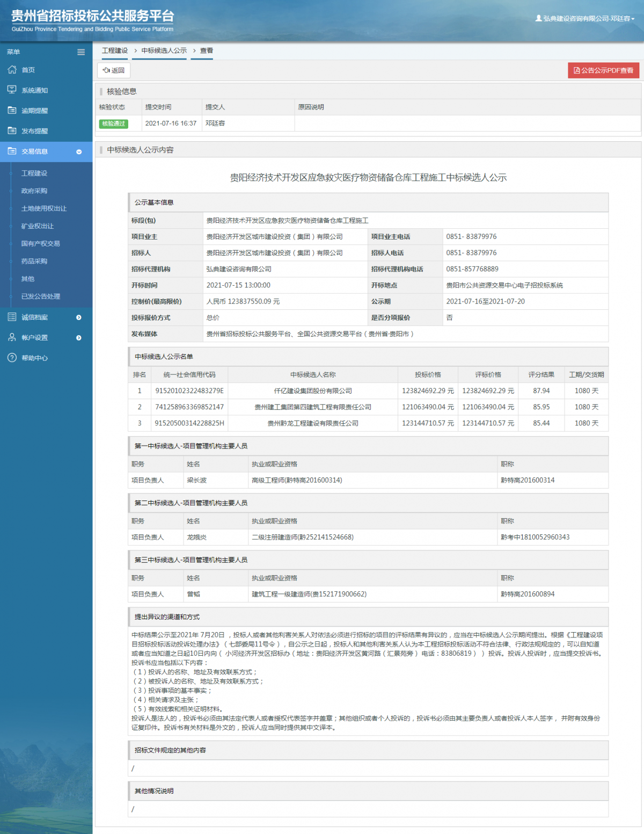This screenshot has width=644, height=834.
Task: Expand the 帐户设置 menu arrow
Action: pos(79,338)
